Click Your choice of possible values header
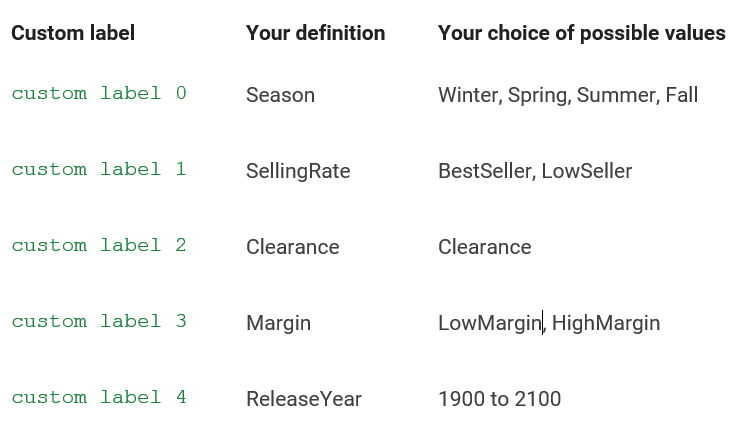This screenshot has width=749, height=423. coord(582,33)
